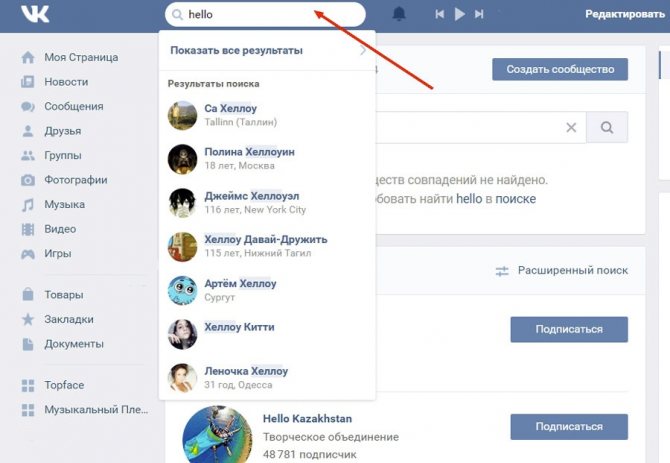
Task: Play music from header player
Action: 460,14
